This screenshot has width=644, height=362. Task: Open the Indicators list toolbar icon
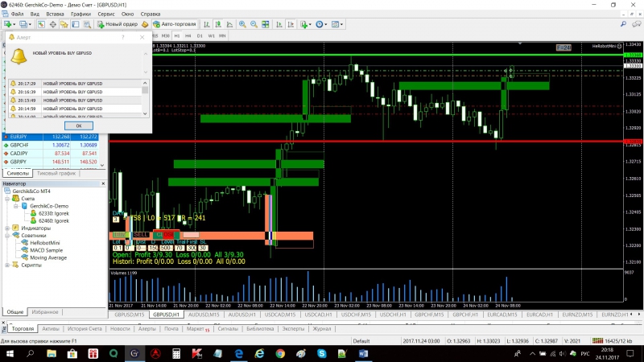[x=304, y=24]
